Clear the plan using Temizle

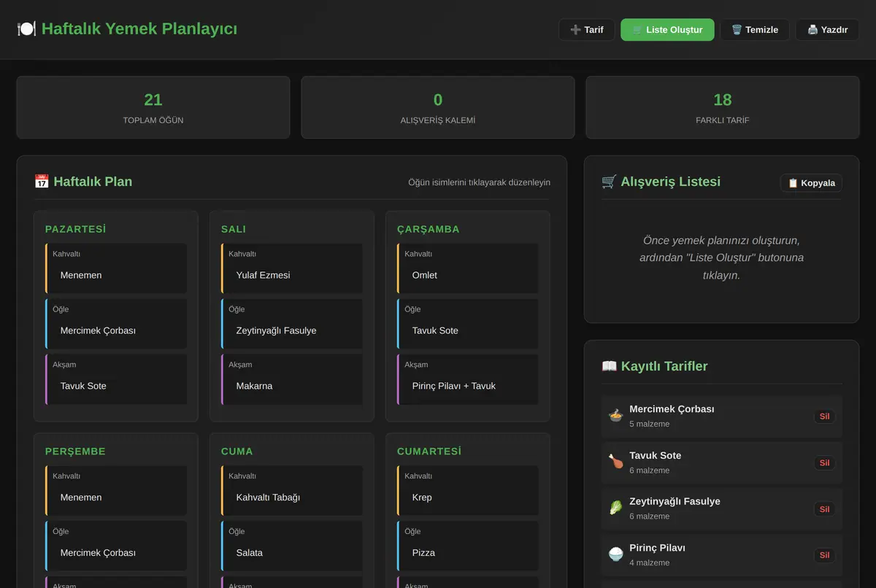755,30
